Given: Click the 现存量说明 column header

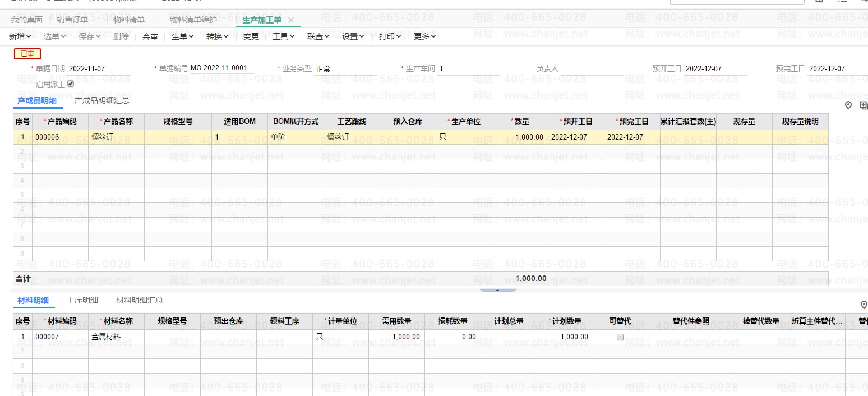Looking at the screenshot, I should (x=800, y=121).
